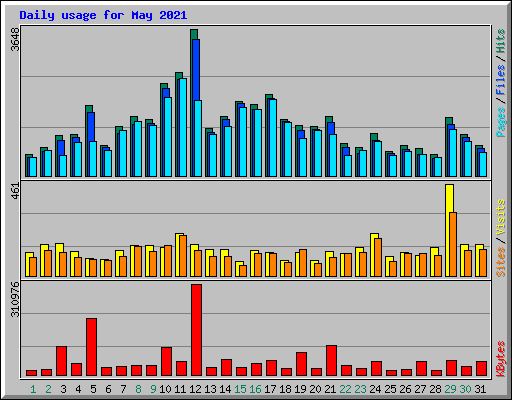
Task: Click day 15 on the x-axis
Action: point(240,389)
